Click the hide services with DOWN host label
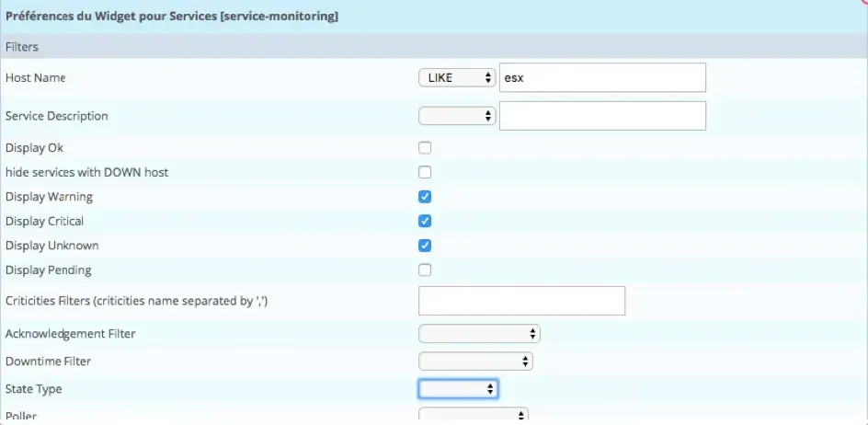This screenshot has width=868, height=425. tap(87, 172)
